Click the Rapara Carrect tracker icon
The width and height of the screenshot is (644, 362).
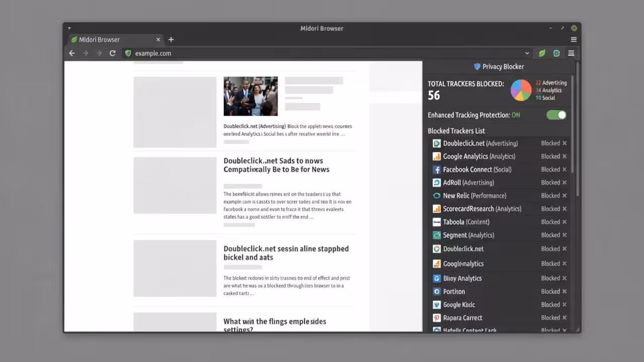(437, 318)
